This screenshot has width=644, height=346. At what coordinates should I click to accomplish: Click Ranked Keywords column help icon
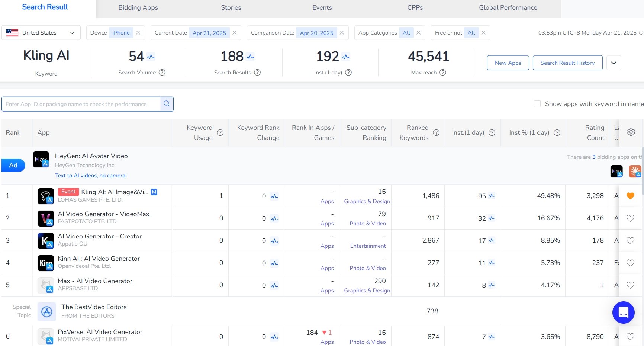436,133
